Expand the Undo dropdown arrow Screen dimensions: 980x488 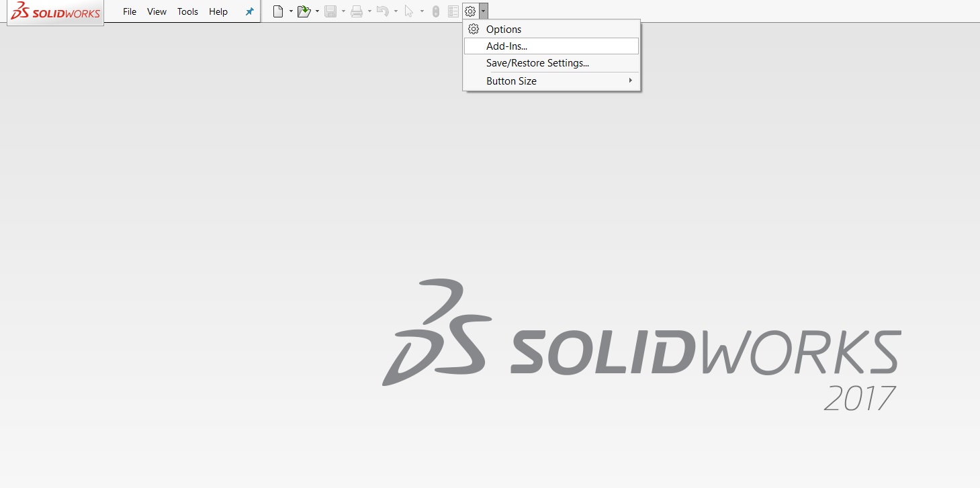[x=396, y=11]
